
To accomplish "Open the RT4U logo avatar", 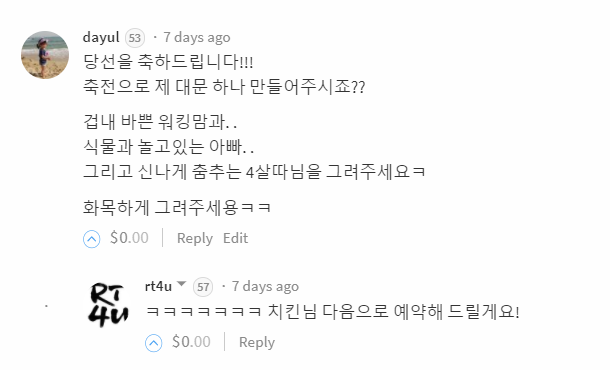I will pyautogui.click(x=108, y=304).
